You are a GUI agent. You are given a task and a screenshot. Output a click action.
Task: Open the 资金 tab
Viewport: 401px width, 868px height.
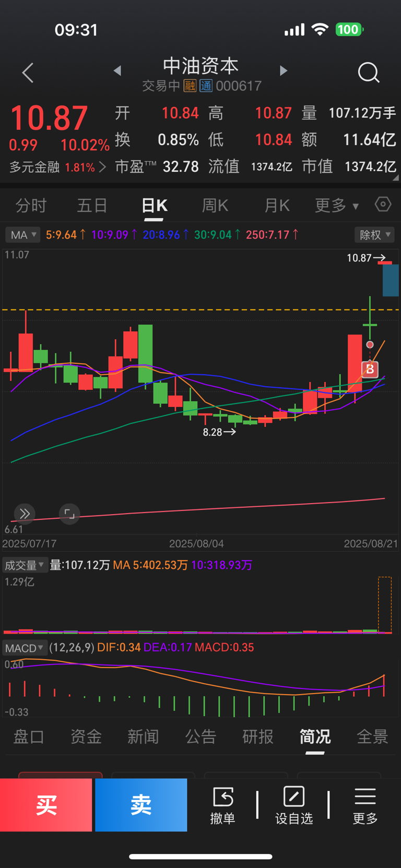coord(86,736)
